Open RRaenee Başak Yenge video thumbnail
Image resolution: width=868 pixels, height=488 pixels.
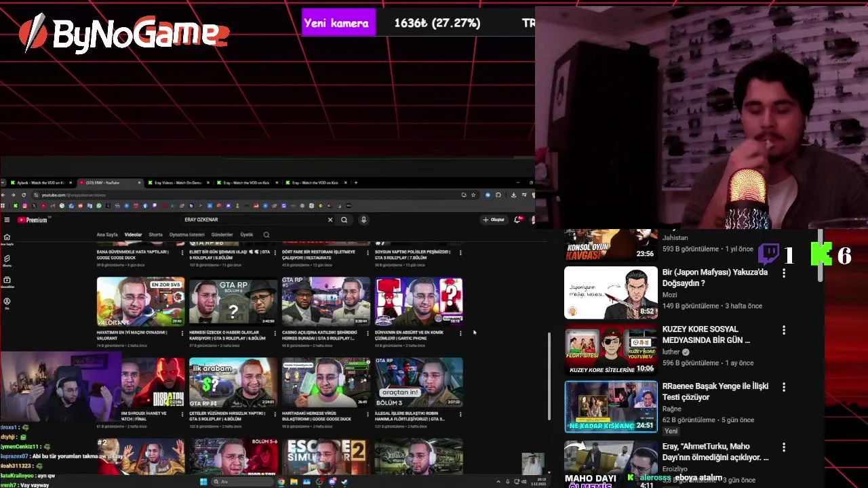coord(611,407)
